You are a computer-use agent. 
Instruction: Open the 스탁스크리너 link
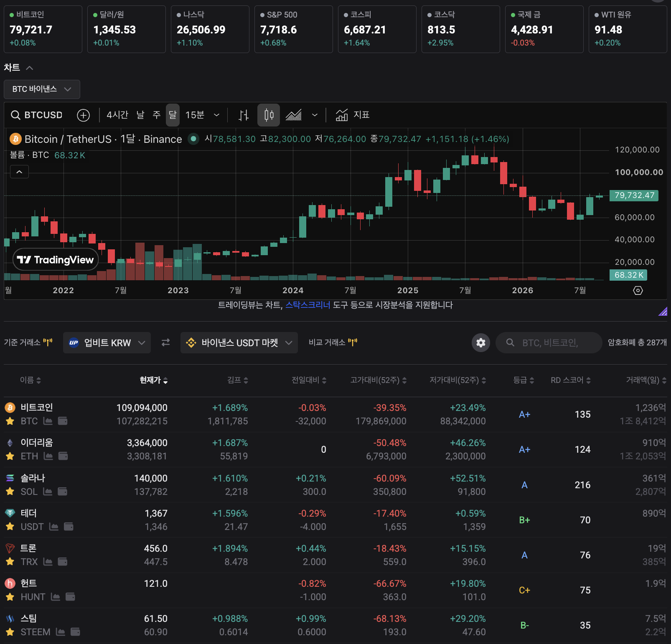[x=308, y=305]
